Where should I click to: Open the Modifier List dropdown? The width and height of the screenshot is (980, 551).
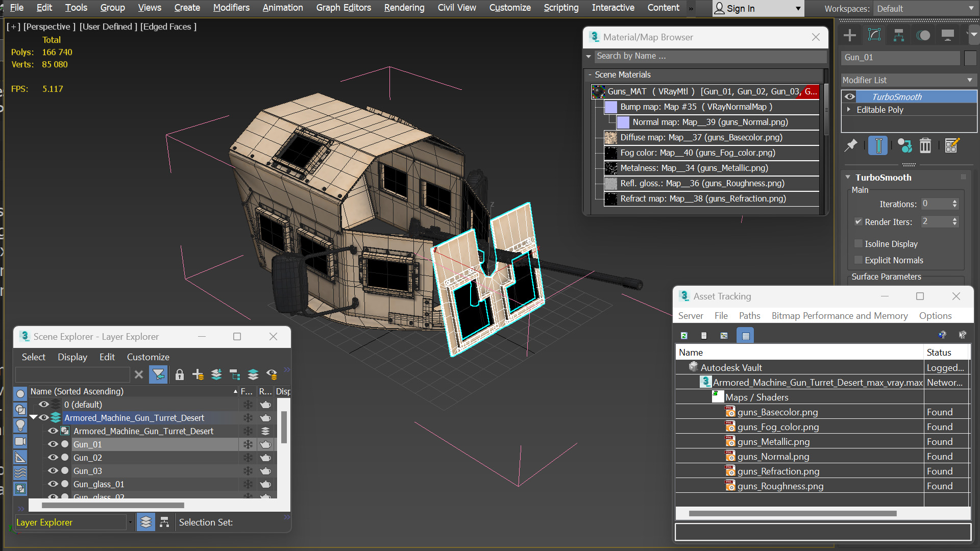[909, 80]
